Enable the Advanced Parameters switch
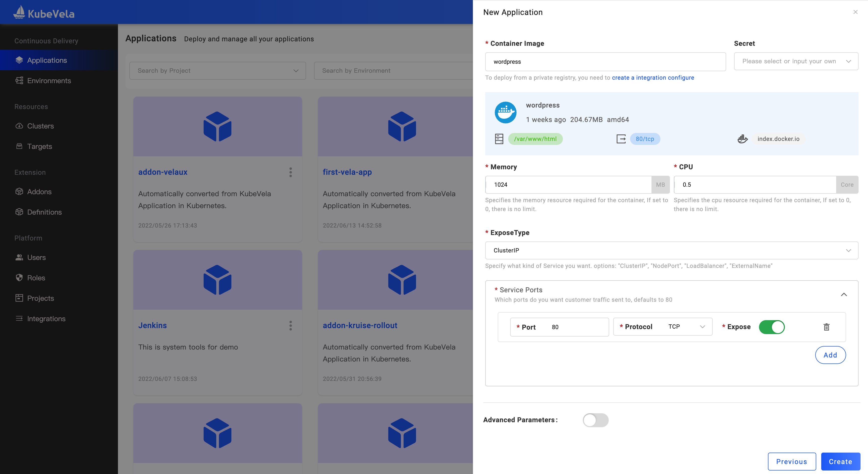Image resolution: width=868 pixels, height=474 pixels. click(x=596, y=420)
